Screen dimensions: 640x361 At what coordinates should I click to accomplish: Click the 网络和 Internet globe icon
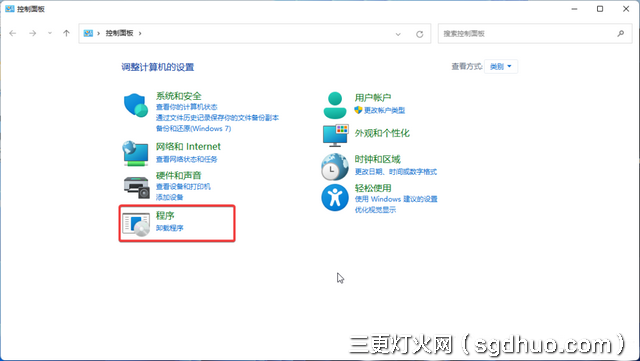[x=136, y=153]
